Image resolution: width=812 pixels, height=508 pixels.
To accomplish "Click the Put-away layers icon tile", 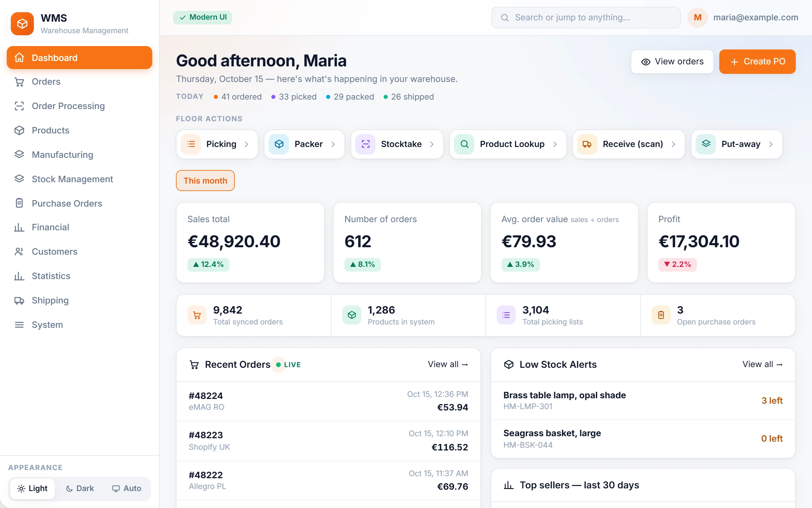I will [x=706, y=144].
